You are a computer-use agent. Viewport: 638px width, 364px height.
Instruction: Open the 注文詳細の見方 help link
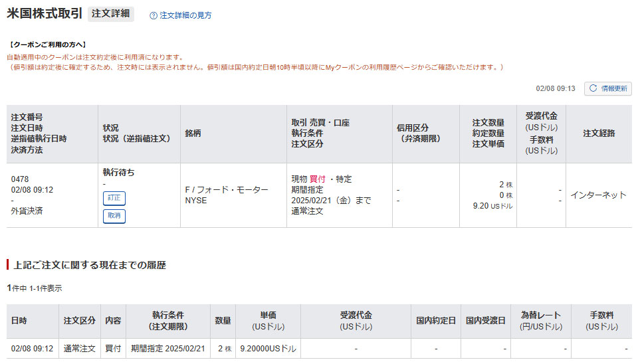pos(185,15)
